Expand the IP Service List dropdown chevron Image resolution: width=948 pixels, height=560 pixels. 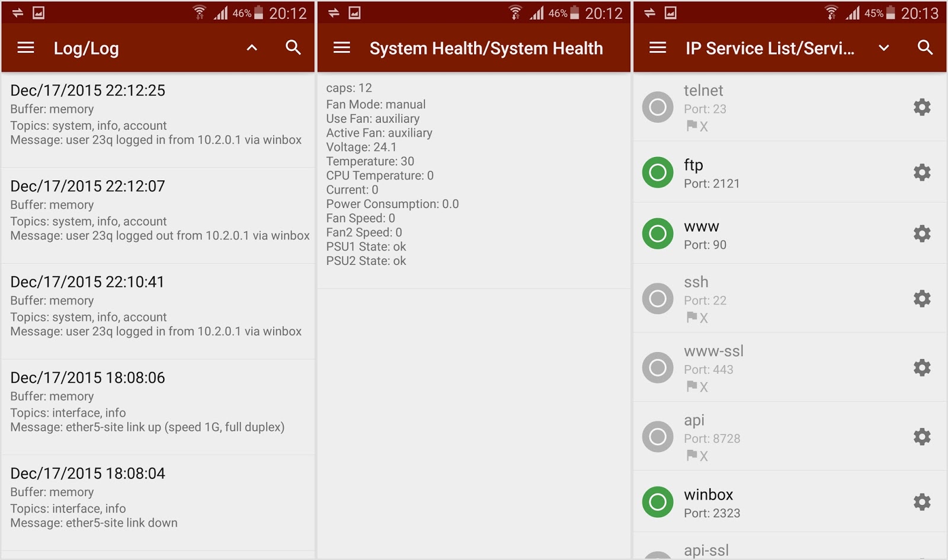point(884,48)
